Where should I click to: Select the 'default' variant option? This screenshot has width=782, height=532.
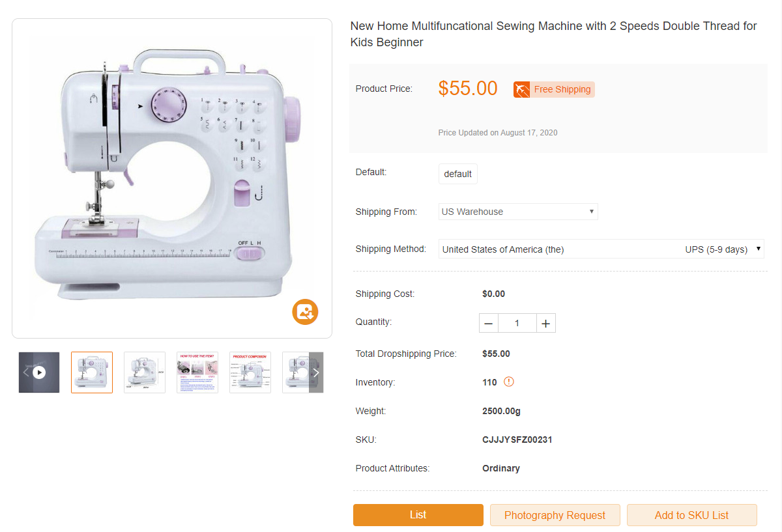coord(457,174)
